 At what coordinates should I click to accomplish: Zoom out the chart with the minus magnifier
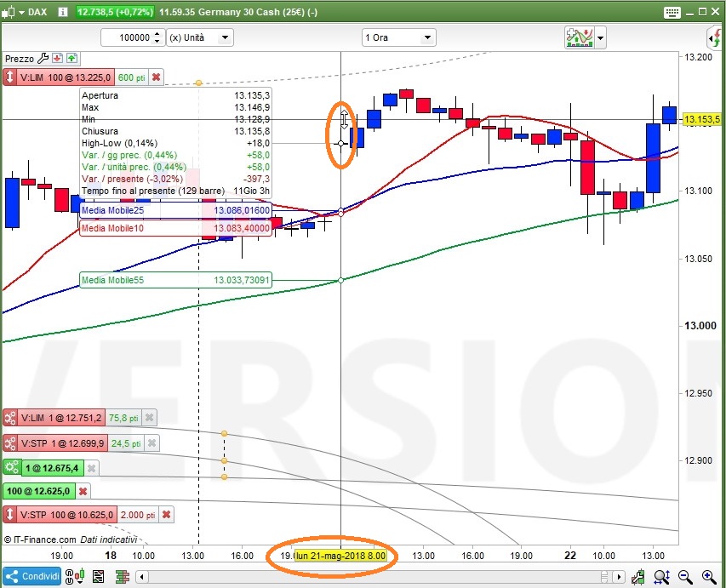pyautogui.click(x=685, y=577)
